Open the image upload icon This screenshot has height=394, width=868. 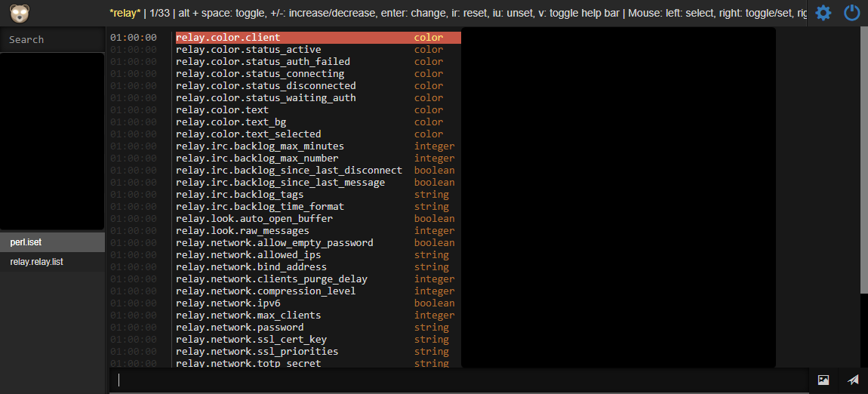[823, 380]
